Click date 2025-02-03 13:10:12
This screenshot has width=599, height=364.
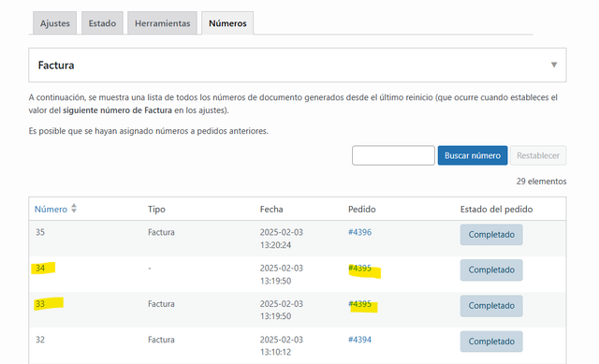click(x=281, y=345)
